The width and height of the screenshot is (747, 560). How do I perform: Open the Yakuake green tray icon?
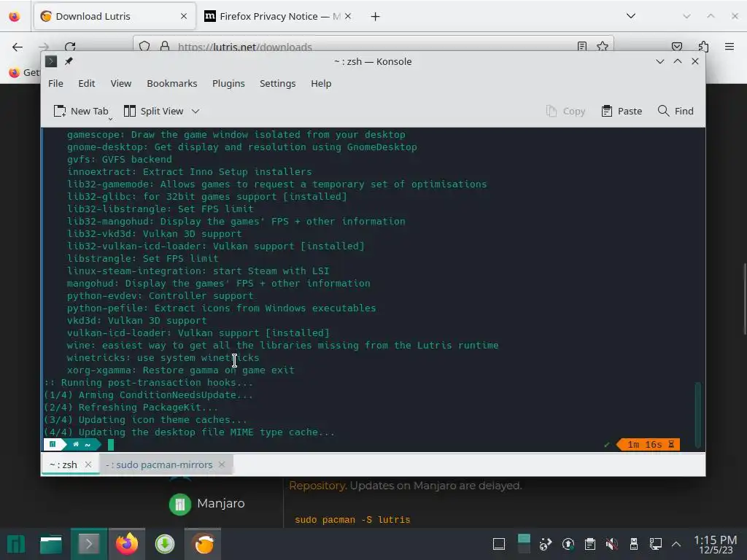(x=524, y=544)
